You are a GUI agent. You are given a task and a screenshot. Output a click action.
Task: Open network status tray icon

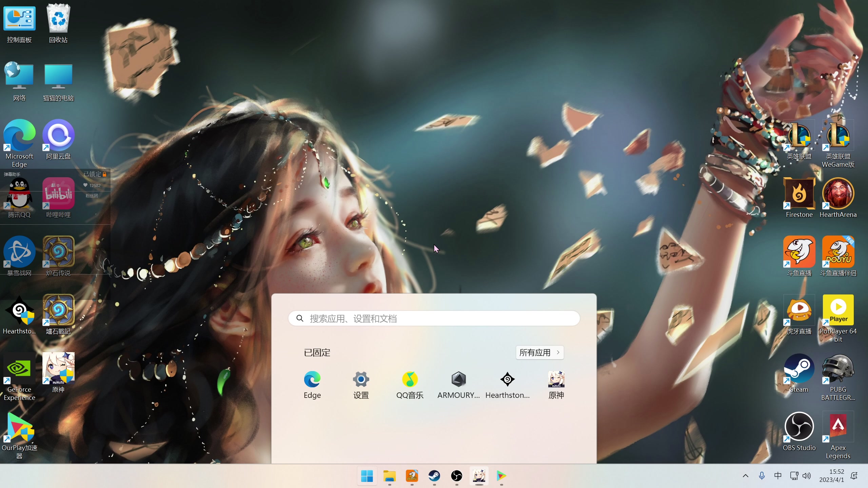click(x=794, y=476)
